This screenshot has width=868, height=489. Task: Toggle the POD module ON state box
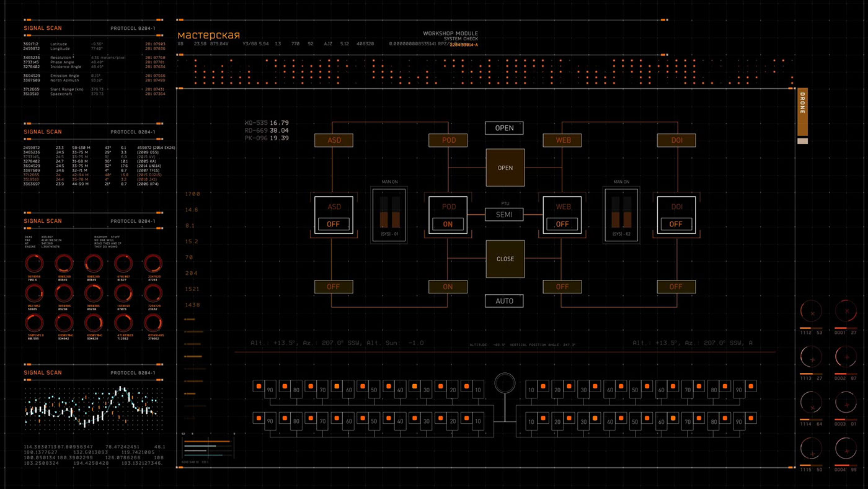448,225
